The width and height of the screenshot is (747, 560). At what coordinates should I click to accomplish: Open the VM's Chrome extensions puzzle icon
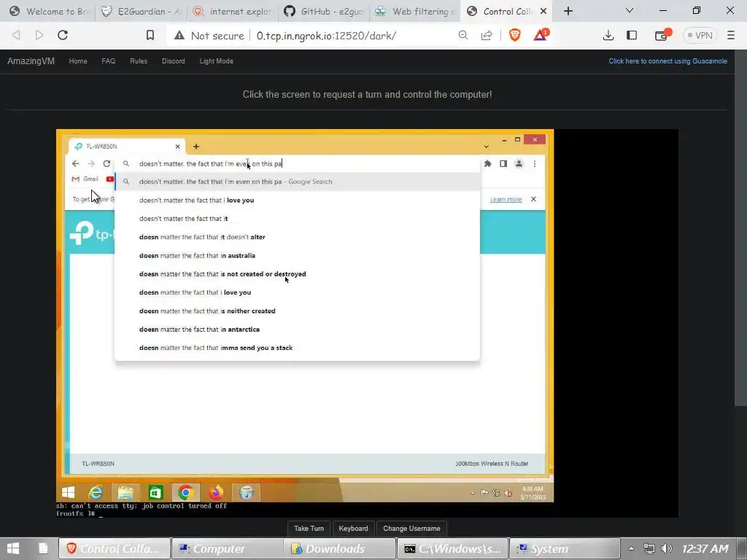(x=488, y=163)
